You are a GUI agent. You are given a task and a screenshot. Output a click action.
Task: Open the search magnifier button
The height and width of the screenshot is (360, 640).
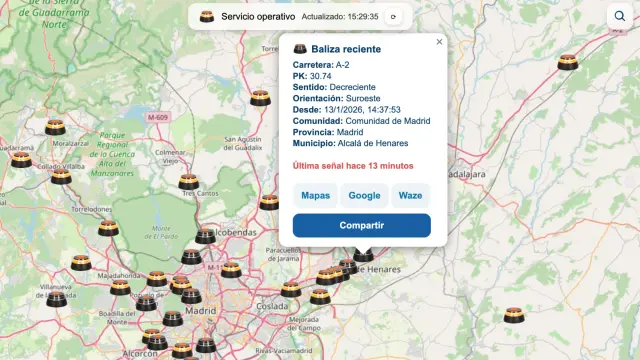620,16
